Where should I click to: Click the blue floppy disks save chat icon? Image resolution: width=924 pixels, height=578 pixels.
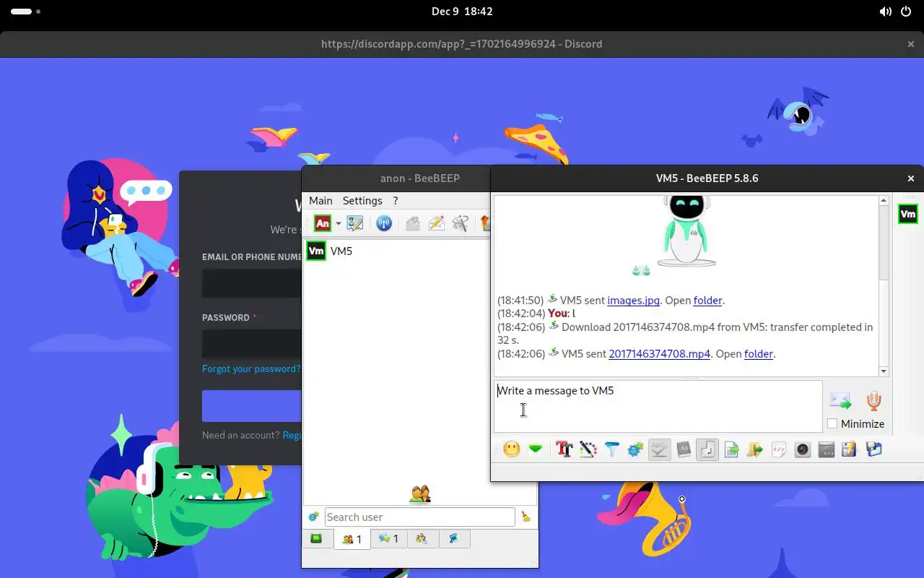[x=873, y=449]
